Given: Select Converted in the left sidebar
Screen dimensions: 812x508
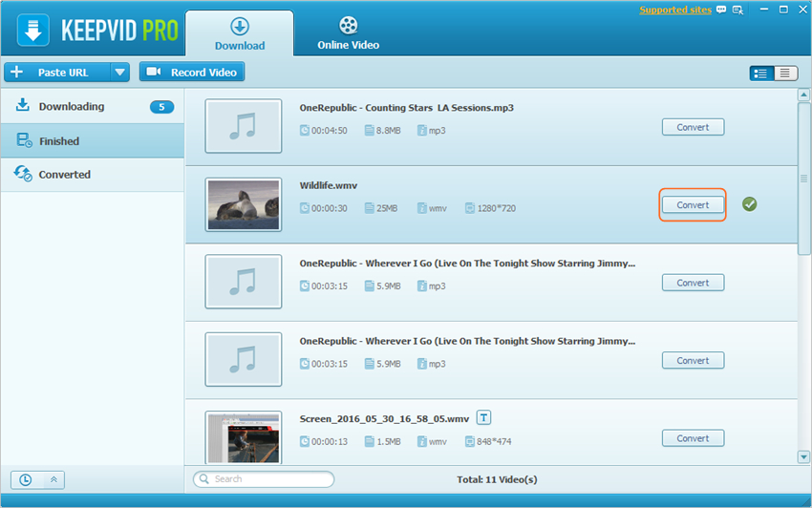Looking at the screenshot, I should [64, 175].
